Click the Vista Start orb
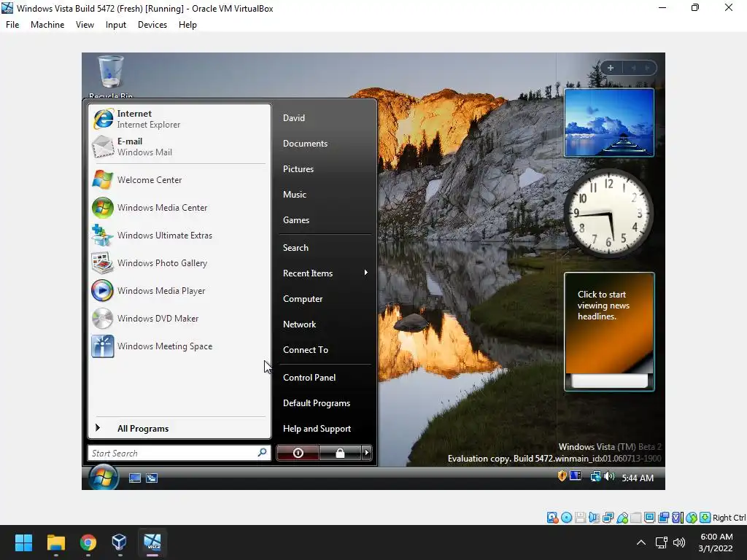Image resolution: width=747 pixels, height=560 pixels. (103, 477)
